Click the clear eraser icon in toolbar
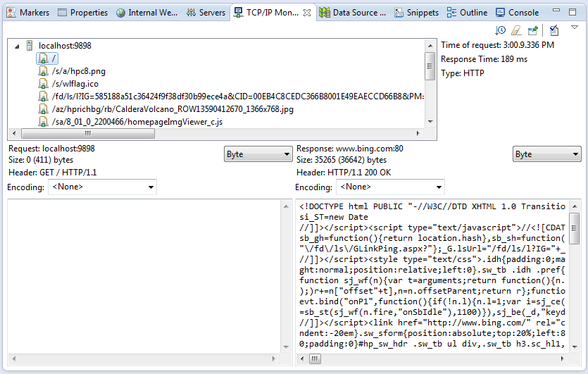Viewport: 588px width, 374px height. (x=516, y=30)
